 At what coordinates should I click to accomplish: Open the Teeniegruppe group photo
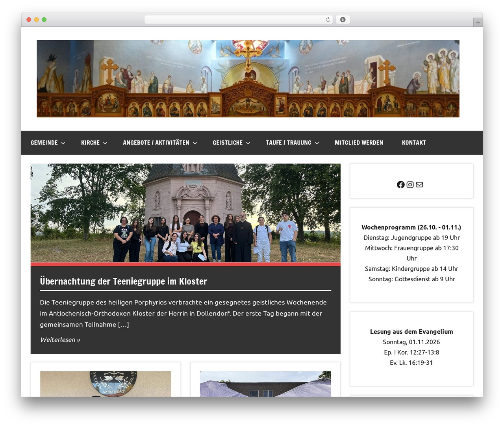[185, 213]
